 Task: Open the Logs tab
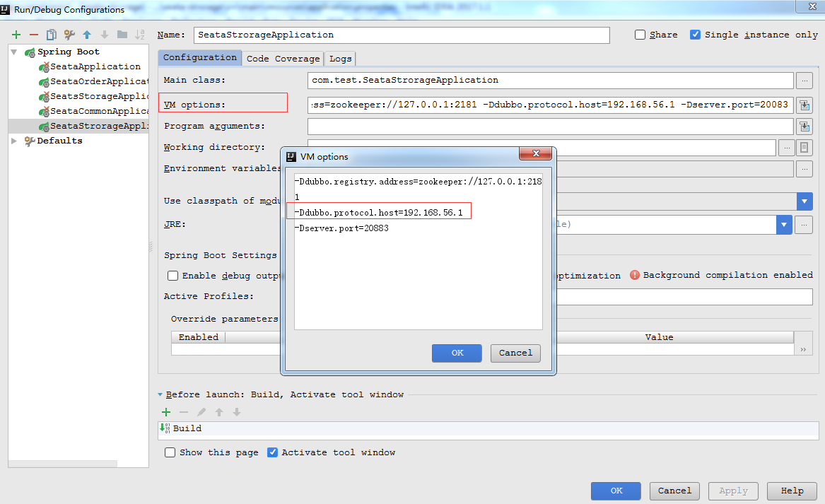click(340, 59)
